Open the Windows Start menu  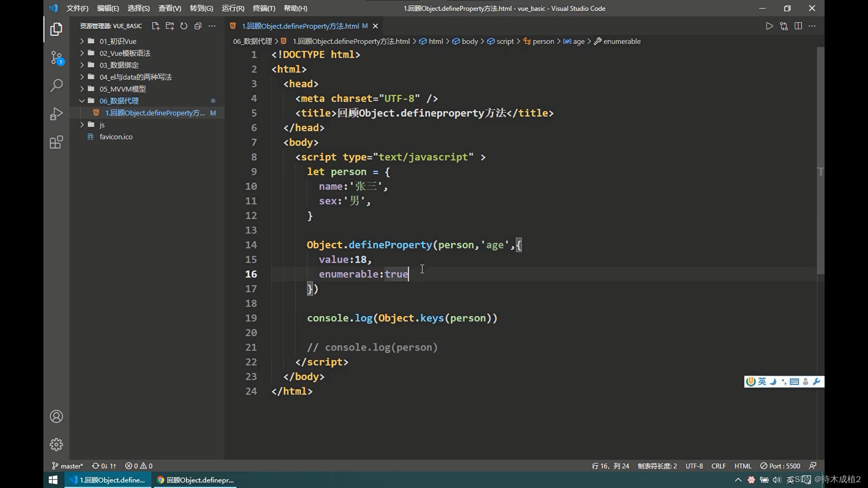click(x=53, y=480)
